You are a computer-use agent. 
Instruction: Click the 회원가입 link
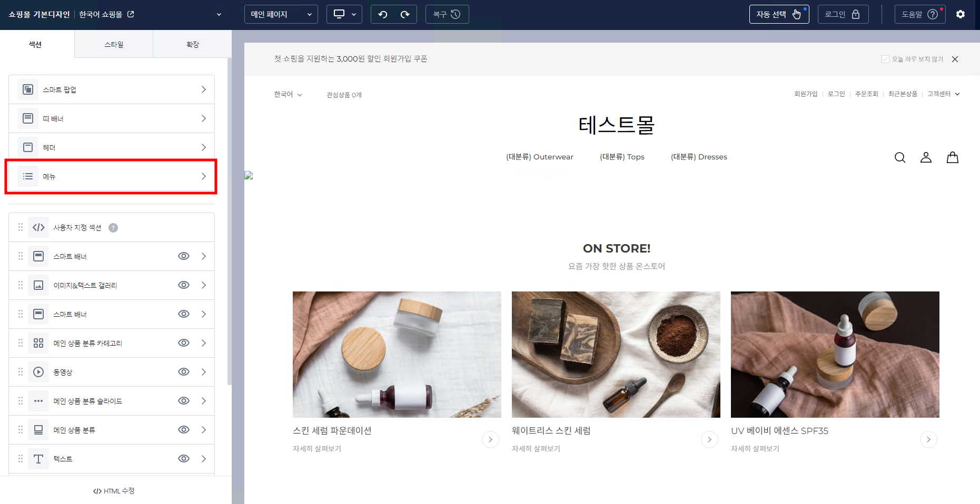(x=806, y=94)
